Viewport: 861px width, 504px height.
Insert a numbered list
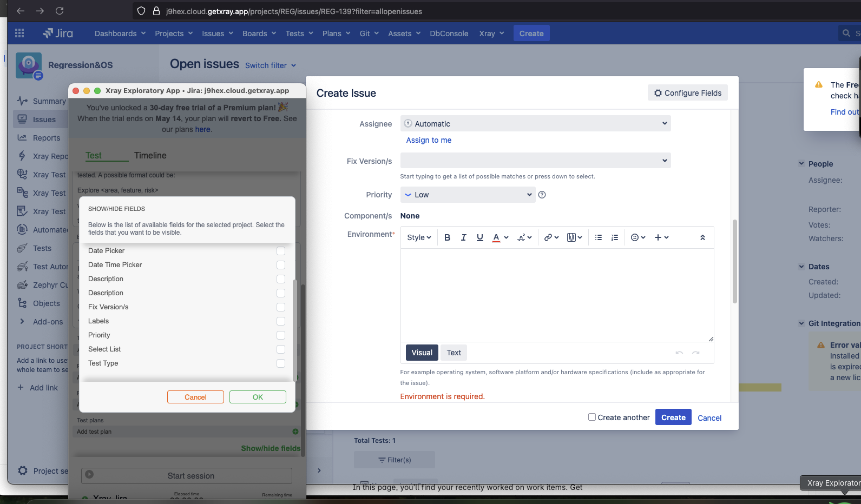615,237
